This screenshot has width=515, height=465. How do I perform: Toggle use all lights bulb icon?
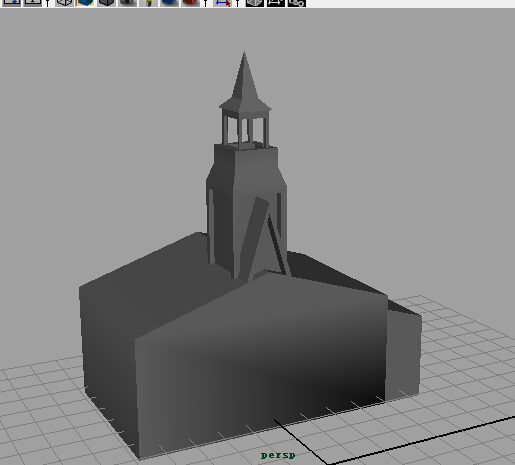pyautogui.click(x=148, y=3)
